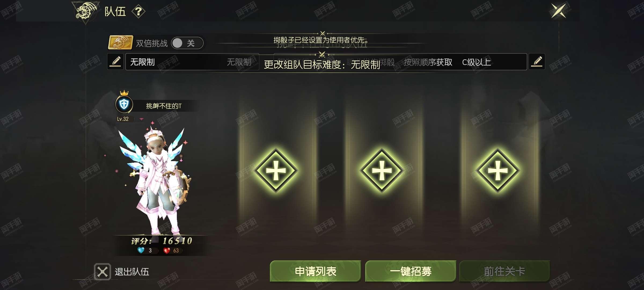Toggle the 双倍挑战 switch on
The width and height of the screenshot is (644, 290).
coord(187,43)
